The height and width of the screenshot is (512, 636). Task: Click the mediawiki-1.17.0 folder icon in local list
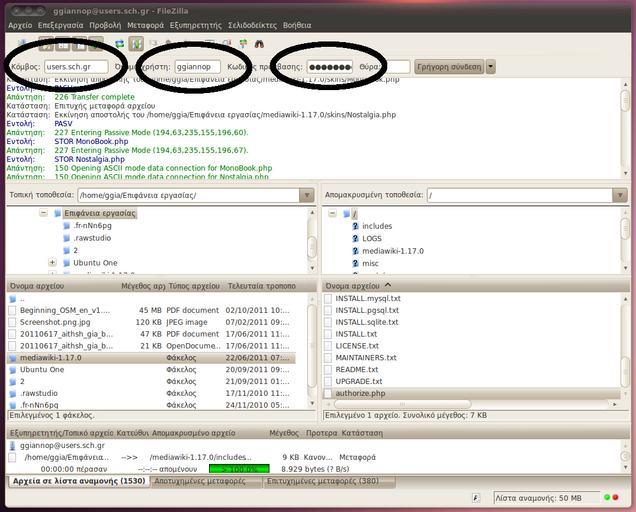coord(13,357)
